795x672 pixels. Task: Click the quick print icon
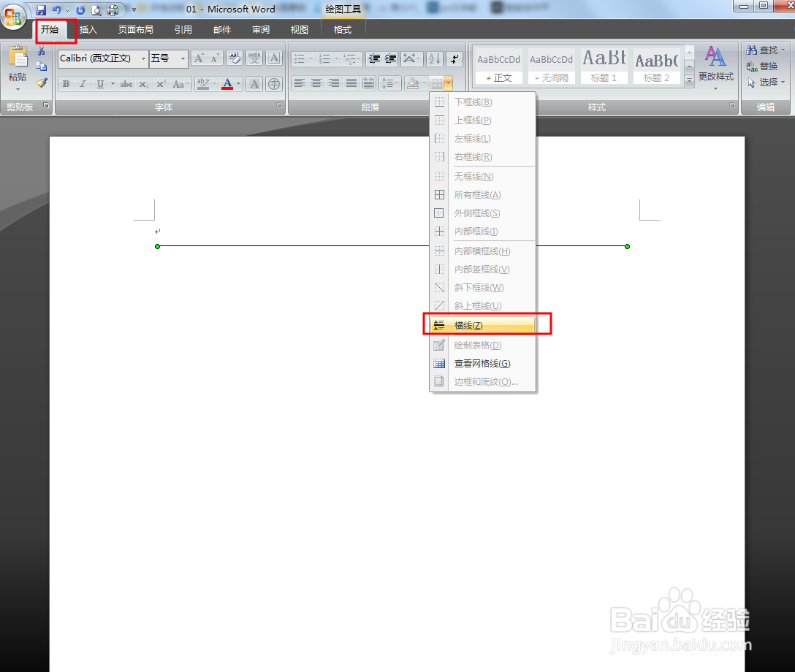point(113,9)
